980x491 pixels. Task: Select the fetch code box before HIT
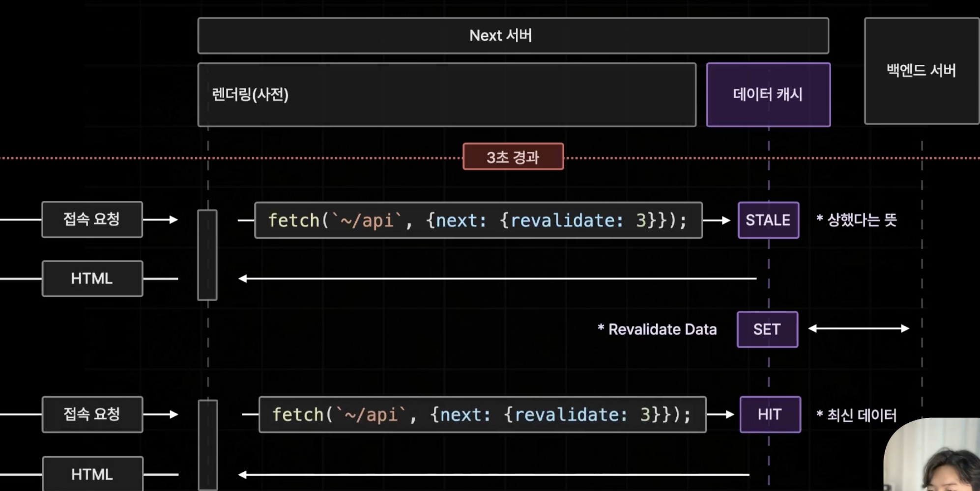(482, 415)
